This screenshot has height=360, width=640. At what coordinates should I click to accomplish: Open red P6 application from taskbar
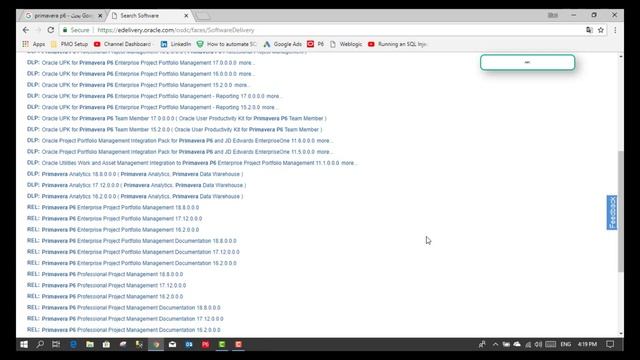(205, 344)
